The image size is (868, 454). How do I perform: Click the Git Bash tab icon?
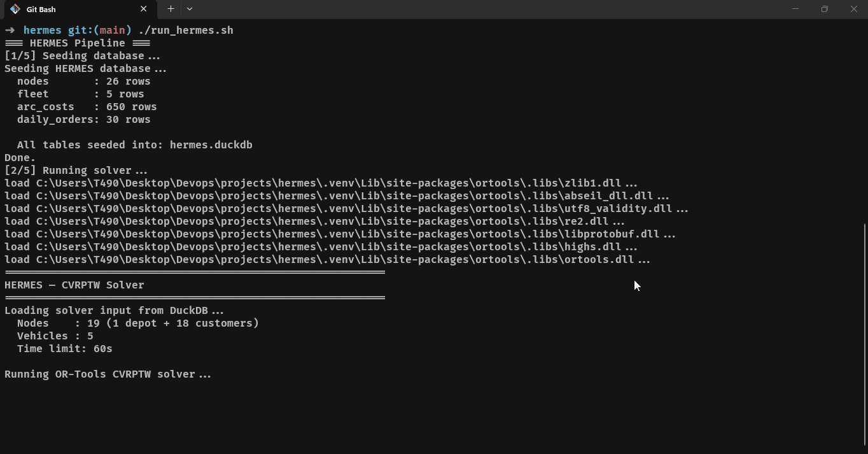point(15,9)
